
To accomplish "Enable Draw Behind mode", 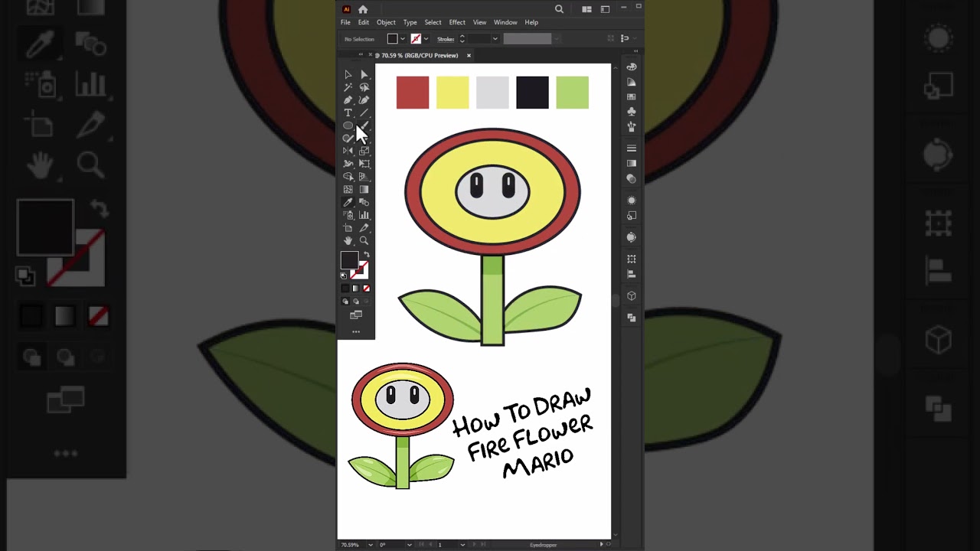I will coord(355,302).
